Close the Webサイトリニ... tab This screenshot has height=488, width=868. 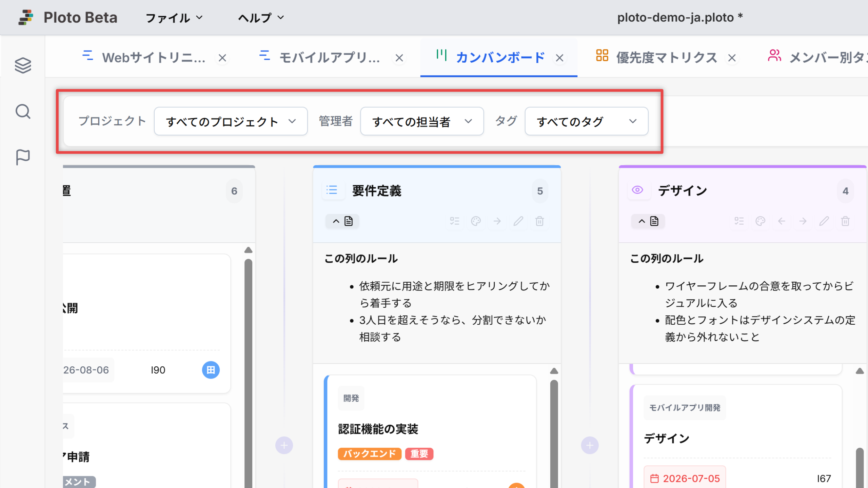coord(222,58)
